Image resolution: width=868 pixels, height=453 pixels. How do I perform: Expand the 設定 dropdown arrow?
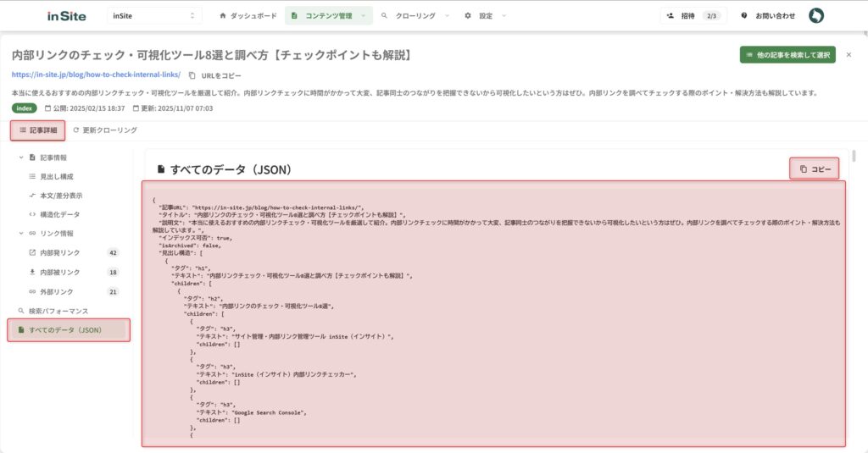tap(504, 16)
